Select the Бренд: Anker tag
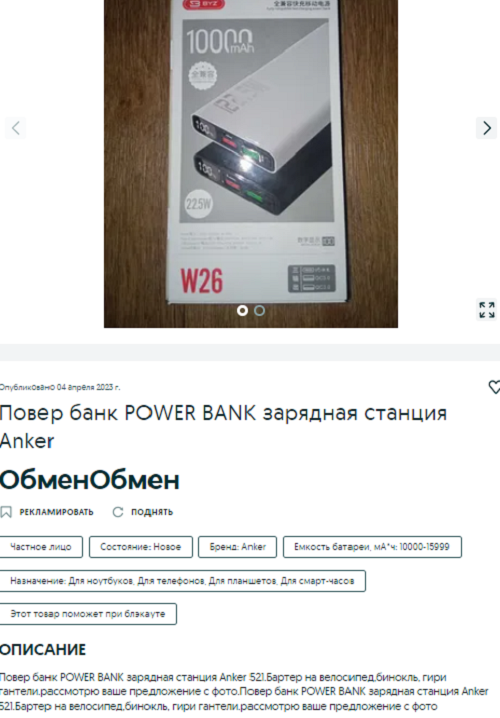The width and height of the screenshot is (500, 718). click(238, 547)
